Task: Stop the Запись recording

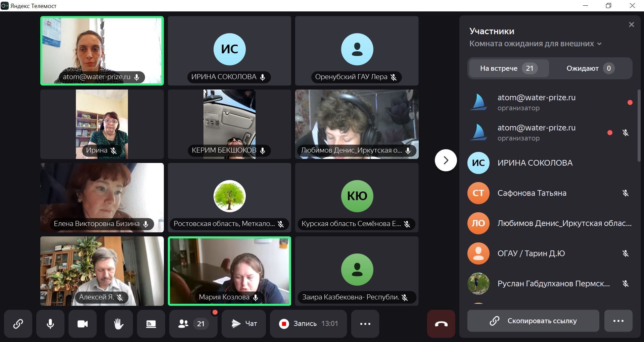Action: coord(308,324)
